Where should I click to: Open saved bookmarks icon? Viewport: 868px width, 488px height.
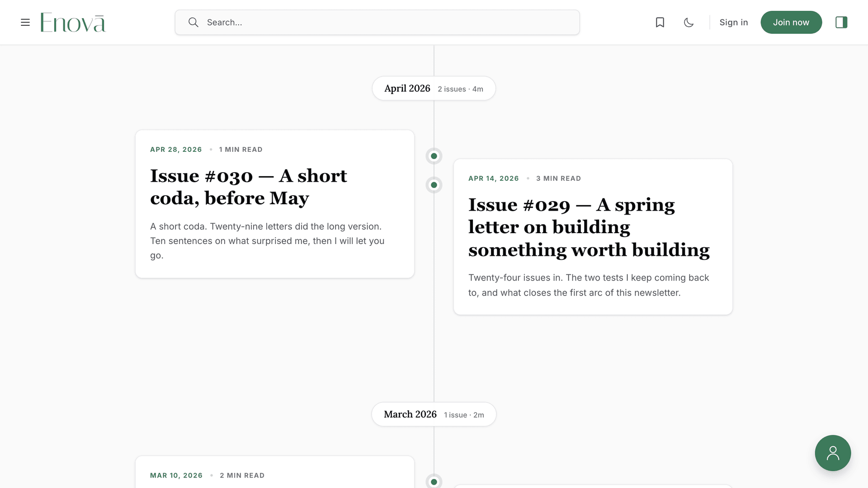point(660,22)
